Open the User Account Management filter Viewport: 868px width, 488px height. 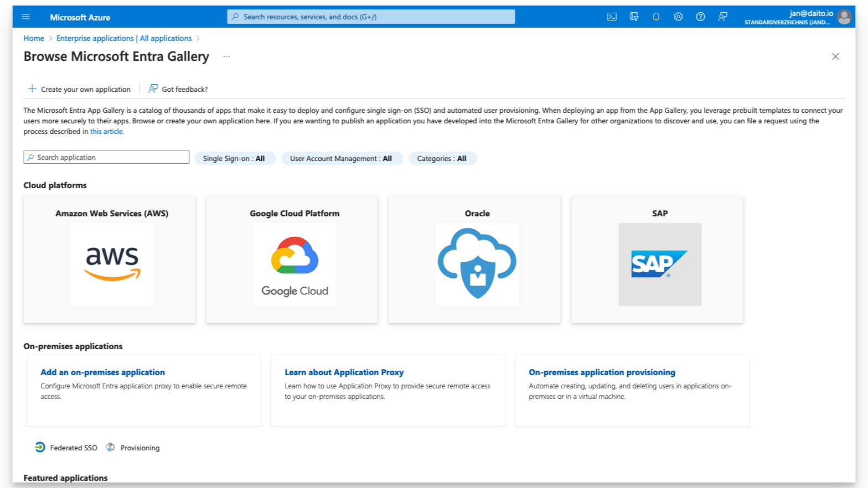pos(342,158)
